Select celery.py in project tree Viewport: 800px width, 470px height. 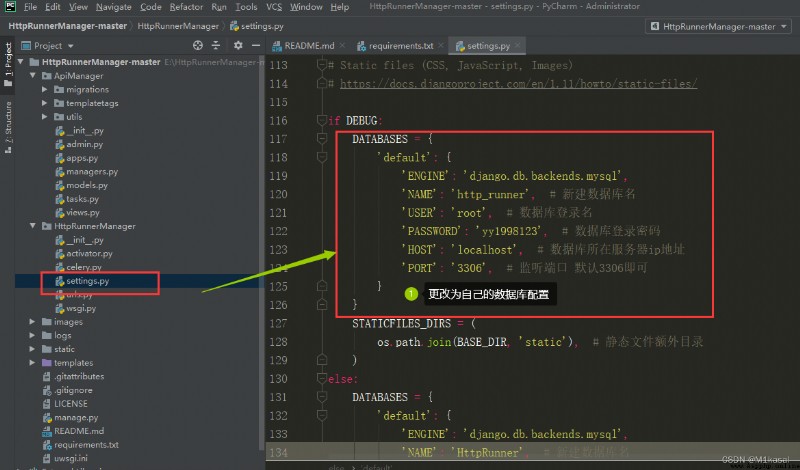pyautogui.click(x=78, y=267)
